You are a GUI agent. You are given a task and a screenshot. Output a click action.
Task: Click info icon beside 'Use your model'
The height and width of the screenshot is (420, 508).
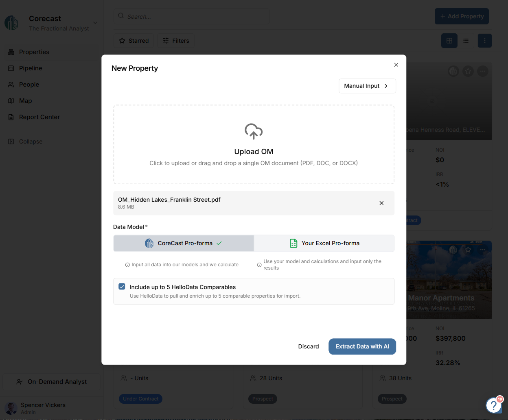[259, 265]
